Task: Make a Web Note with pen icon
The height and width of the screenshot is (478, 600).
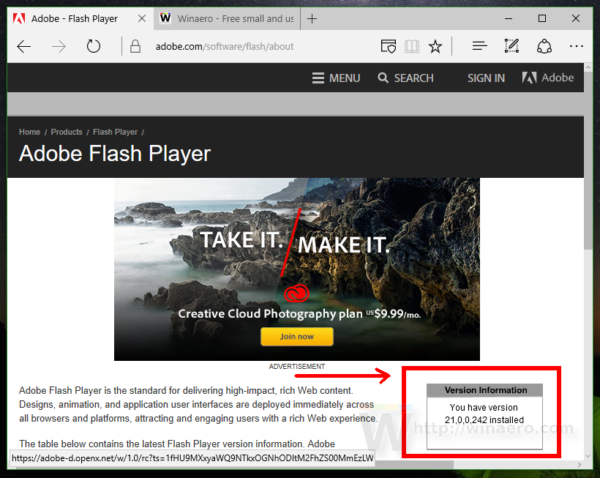Action: tap(512, 46)
